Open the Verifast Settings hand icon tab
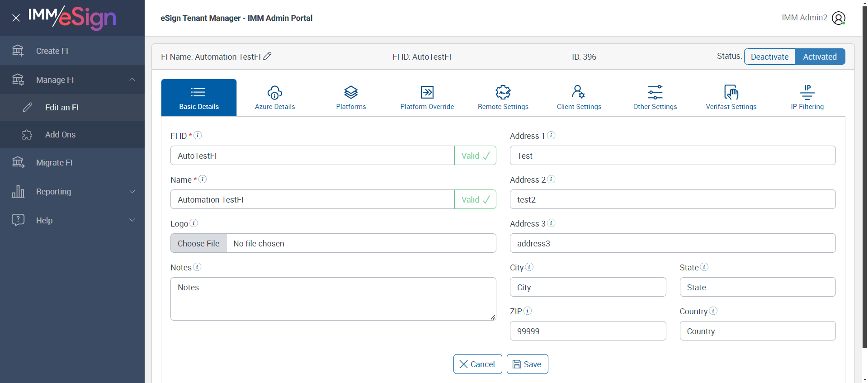Image resolution: width=868 pixels, height=383 pixels. point(731,98)
